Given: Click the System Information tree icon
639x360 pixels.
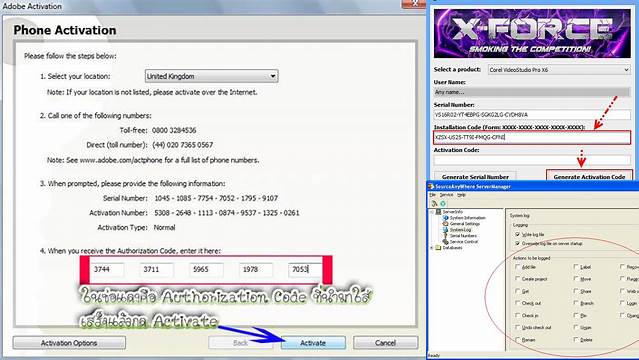Looking at the screenshot, I should pyautogui.click(x=445, y=218).
